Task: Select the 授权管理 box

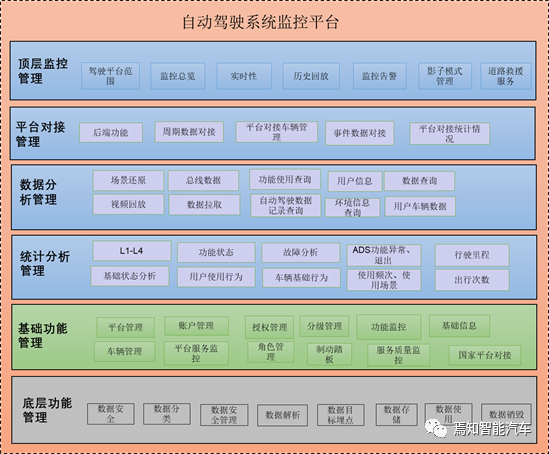Action: coord(269,327)
